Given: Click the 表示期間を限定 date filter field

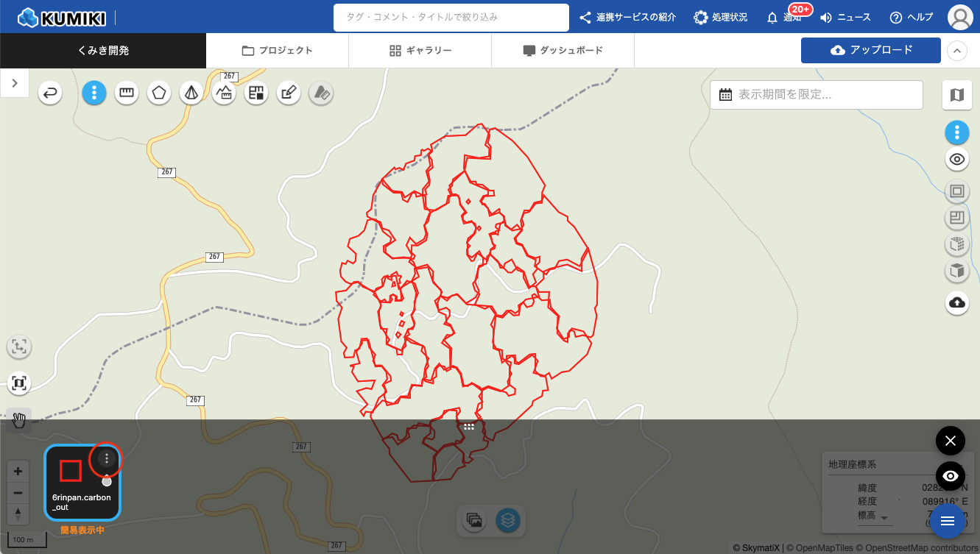Looking at the screenshot, I should tap(816, 95).
